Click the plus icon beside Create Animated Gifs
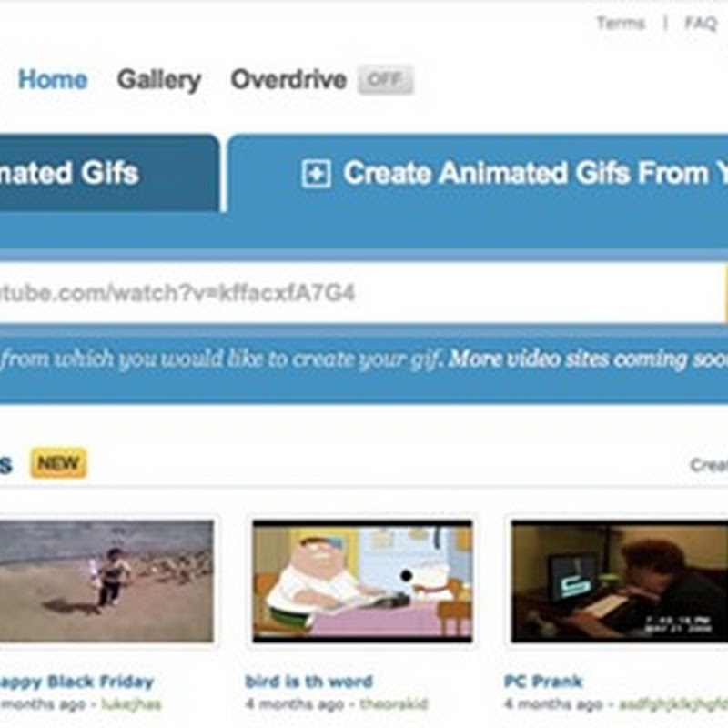 coord(316,174)
